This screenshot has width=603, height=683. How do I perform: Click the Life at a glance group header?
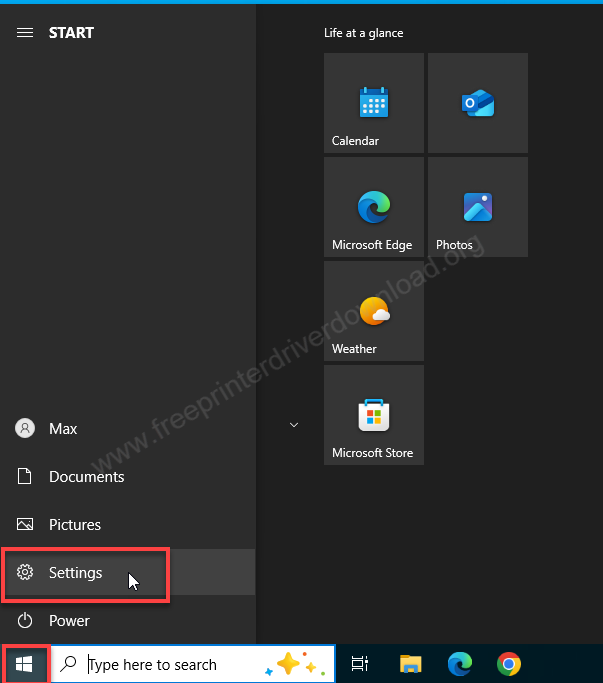coord(364,33)
